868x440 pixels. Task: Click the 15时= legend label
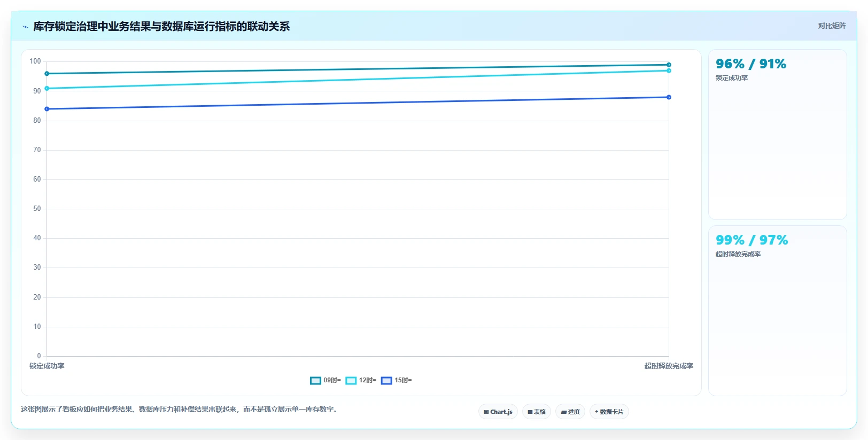tap(403, 380)
